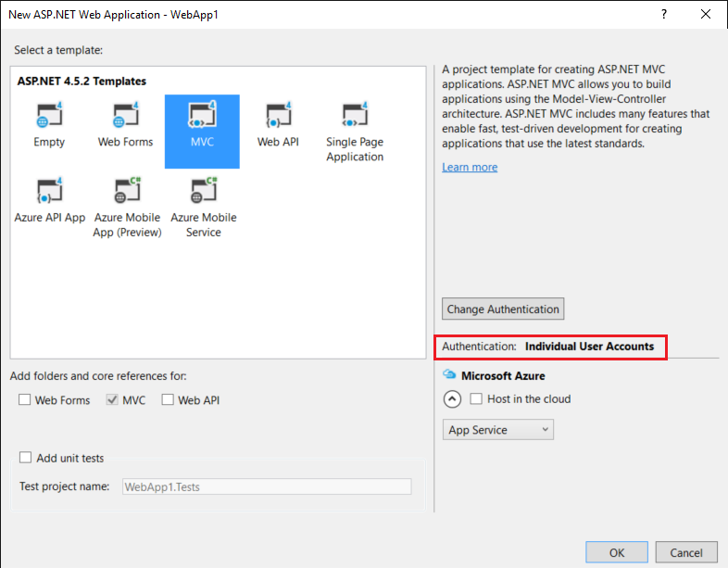
Task: Click the Test project name field
Action: coord(267,486)
